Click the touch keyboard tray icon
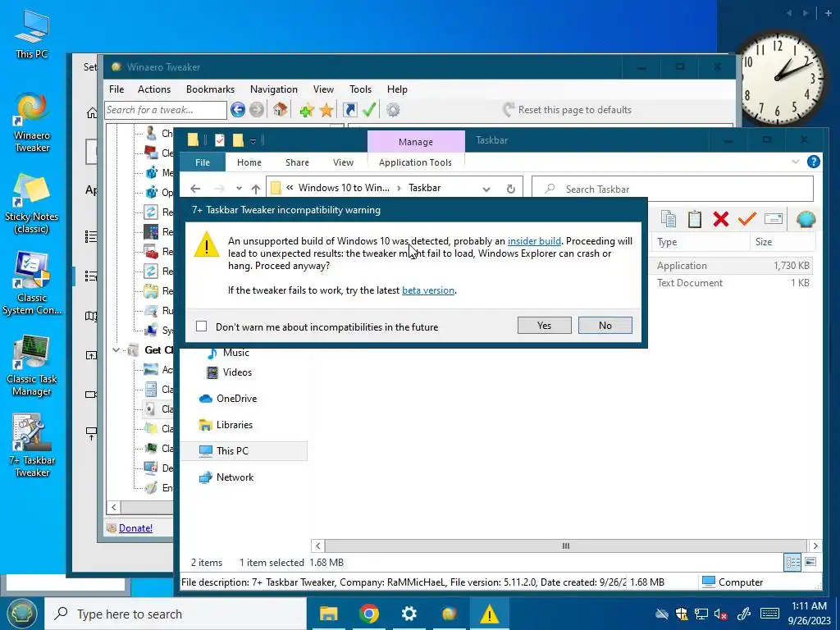The height and width of the screenshot is (630, 840). click(x=769, y=614)
